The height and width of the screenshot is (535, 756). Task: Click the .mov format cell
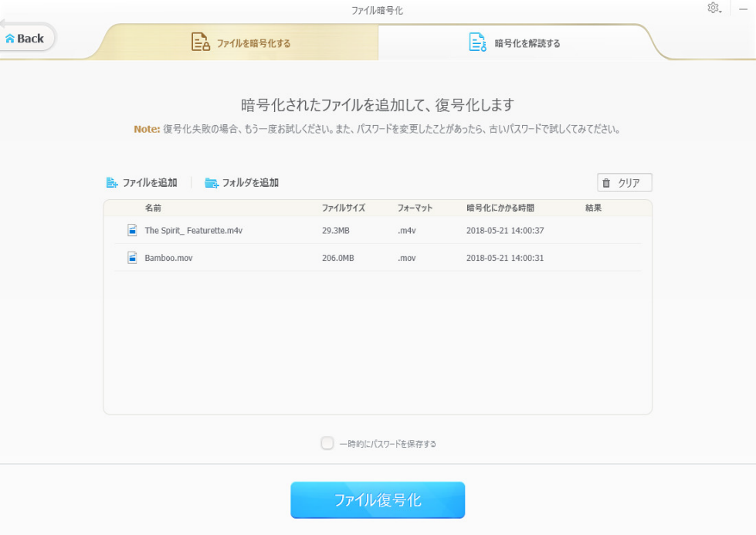pyautogui.click(x=407, y=258)
